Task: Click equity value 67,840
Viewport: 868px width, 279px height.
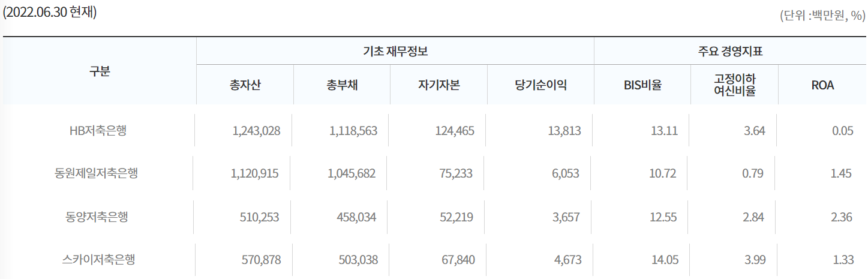Action: coord(457,260)
